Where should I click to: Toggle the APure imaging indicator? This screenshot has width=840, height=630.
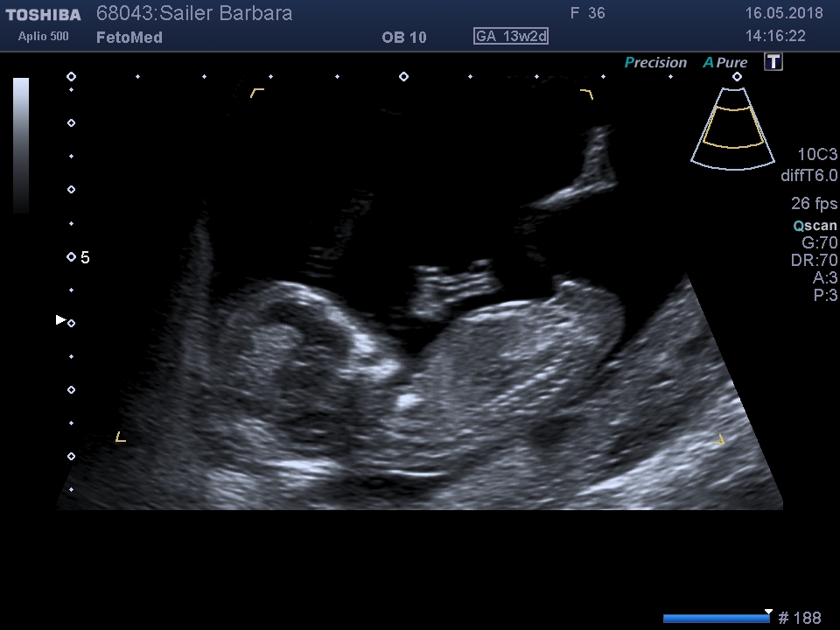(725, 63)
